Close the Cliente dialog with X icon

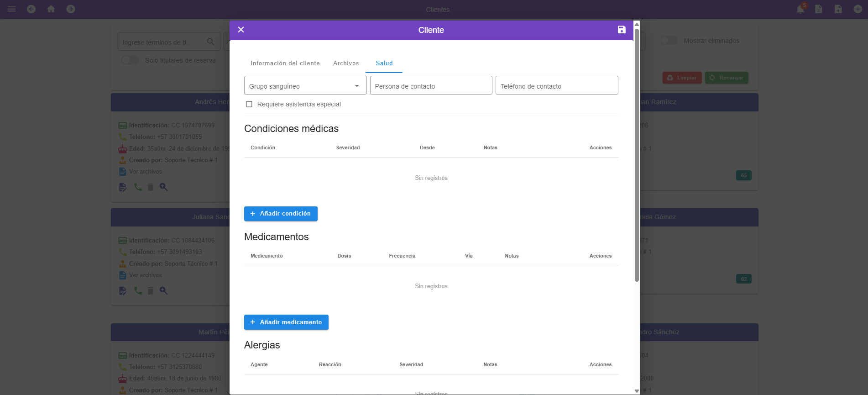pos(241,30)
